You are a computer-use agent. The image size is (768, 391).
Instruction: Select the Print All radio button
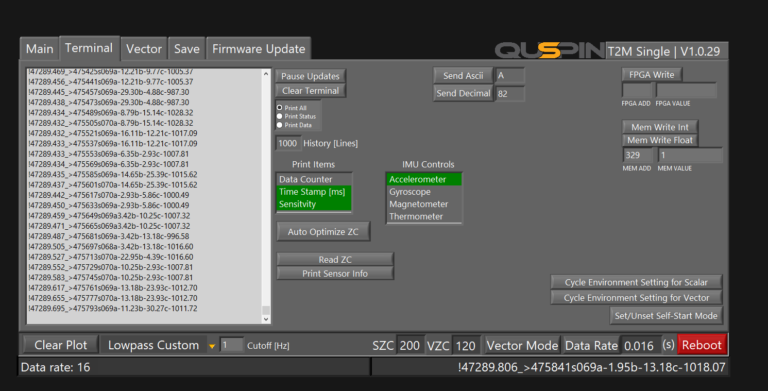[279, 108]
